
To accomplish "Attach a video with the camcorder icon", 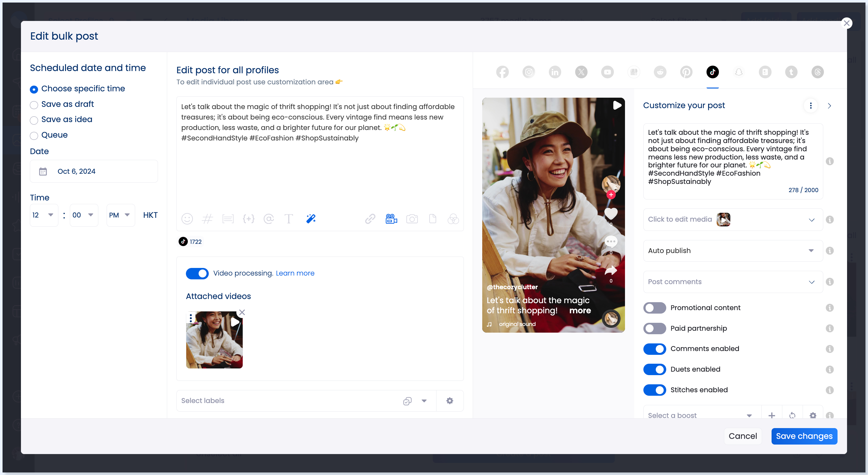I will pos(391,219).
